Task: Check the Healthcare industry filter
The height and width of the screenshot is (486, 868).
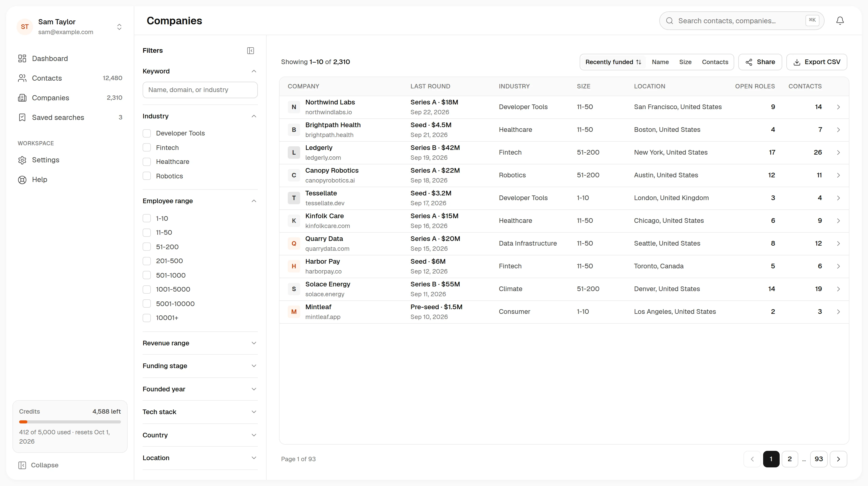Action: tap(146, 162)
